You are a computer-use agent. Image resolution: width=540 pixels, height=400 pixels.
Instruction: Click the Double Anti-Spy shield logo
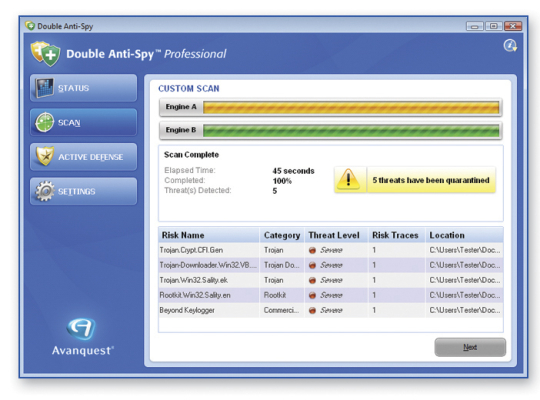[x=45, y=54]
